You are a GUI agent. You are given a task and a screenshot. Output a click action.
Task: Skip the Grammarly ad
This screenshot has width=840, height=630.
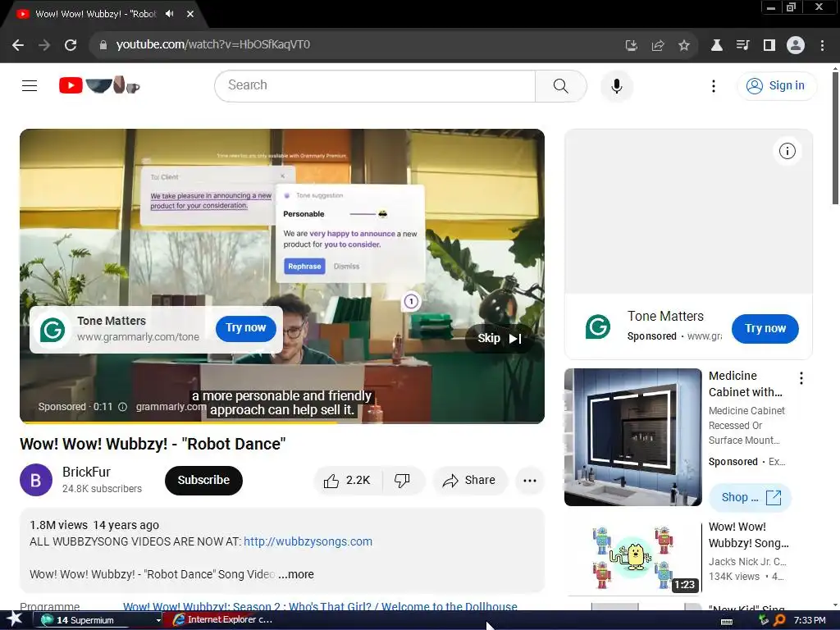coord(500,339)
